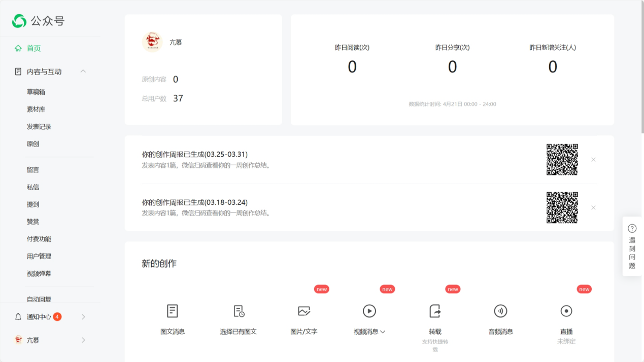Open 用户管理 in the sidebar

[39, 256]
